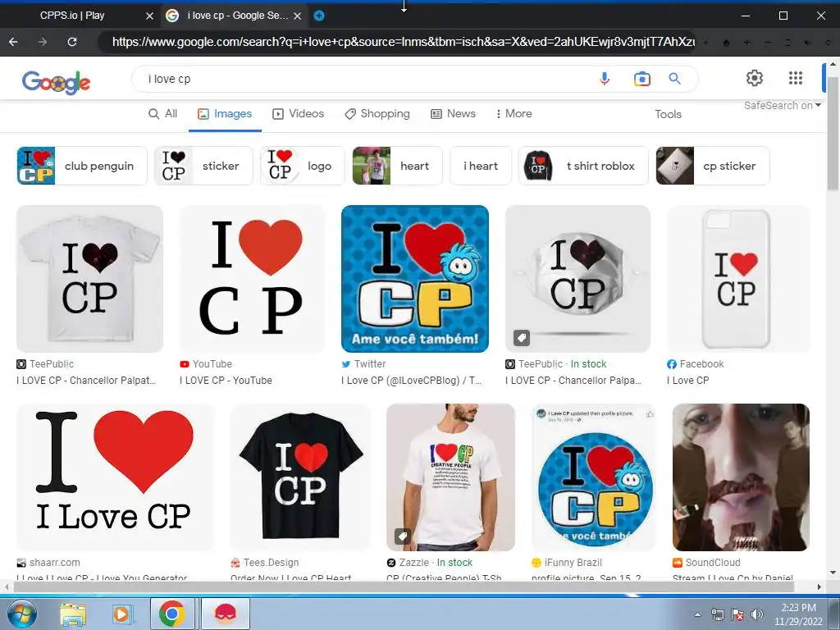Close the i love cp Google Search tab
The height and width of the screenshot is (630, 840).
click(x=297, y=16)
